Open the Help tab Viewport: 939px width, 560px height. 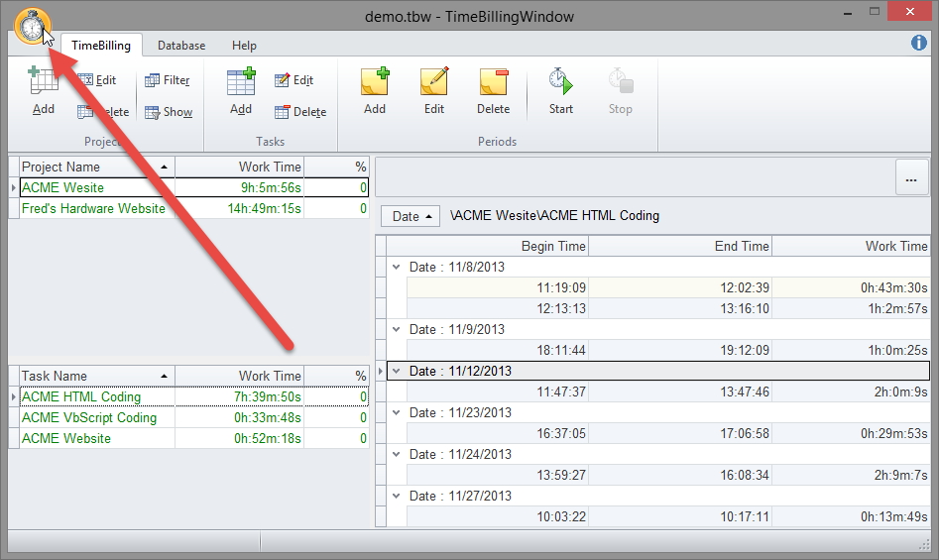click(x=244, y=46)
